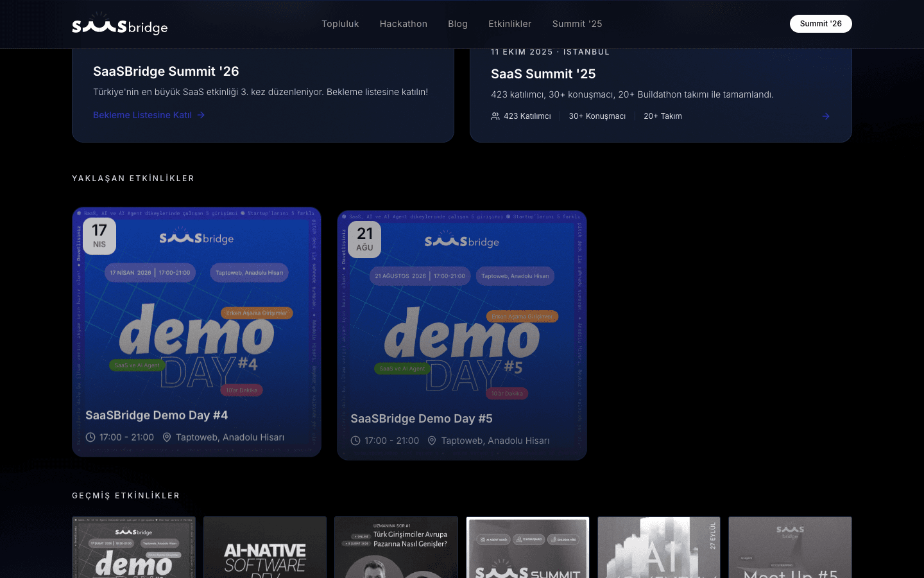Click the location pin icon on the Demo Day #4 card
Image resolution: width=924 pixels, height=578 pixels.
coord(167,437)
